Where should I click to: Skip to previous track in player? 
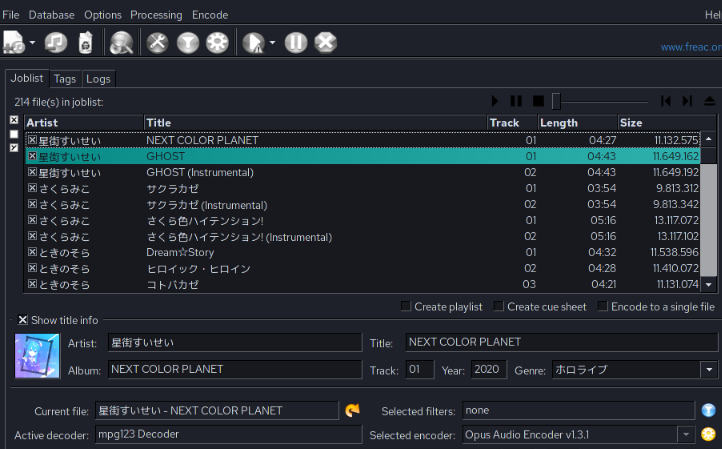coord(665,101)
